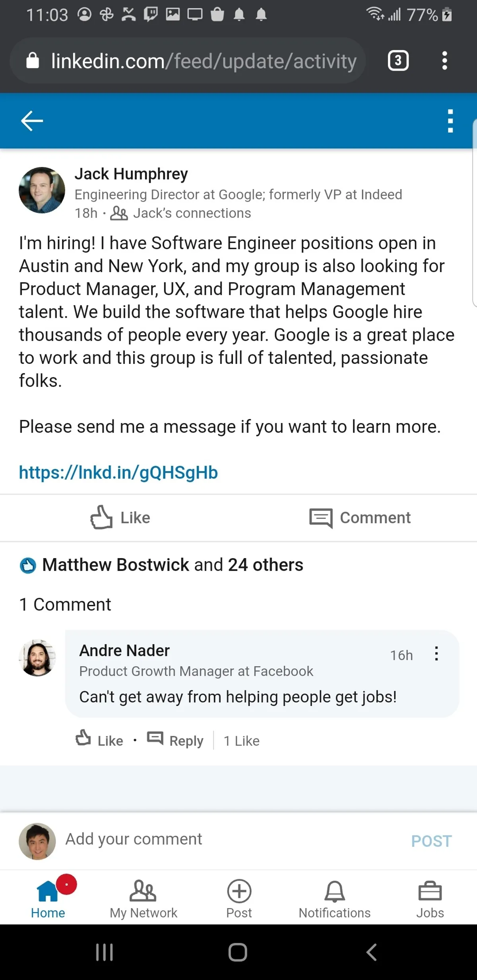Like Andre Nader's comment
The image size is (477, 980).
(100, 740)
